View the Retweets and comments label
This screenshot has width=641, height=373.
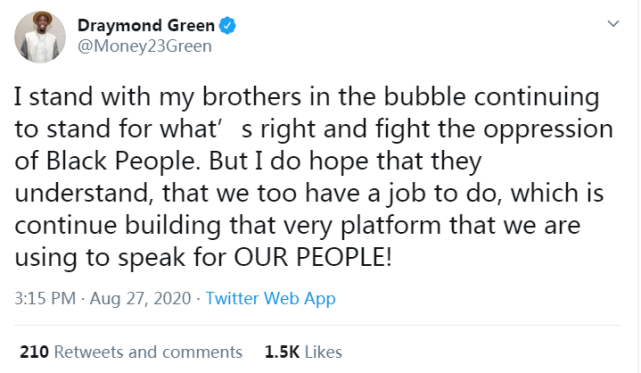[148, 352]
